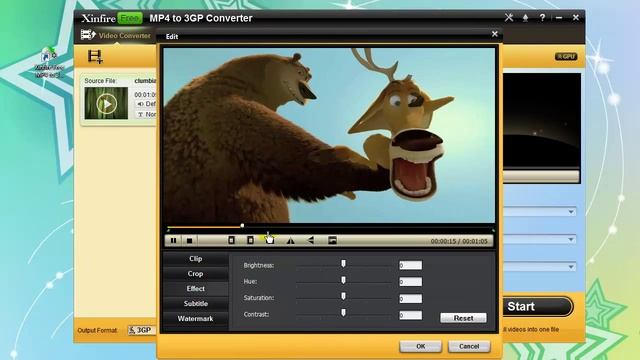Viewport: 640px width, 360px height.
Task: Take a snapshot with the picture icon
Action: click(332, 240)
